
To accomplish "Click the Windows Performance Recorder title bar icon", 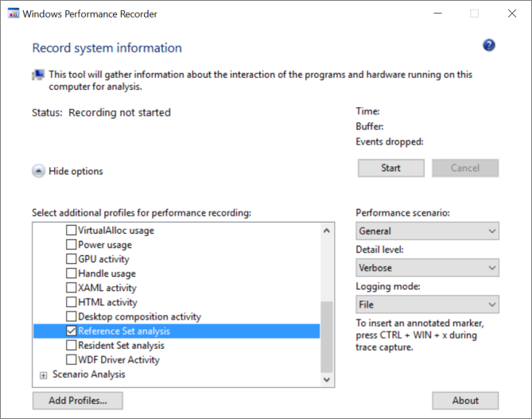I will [14, 14].
